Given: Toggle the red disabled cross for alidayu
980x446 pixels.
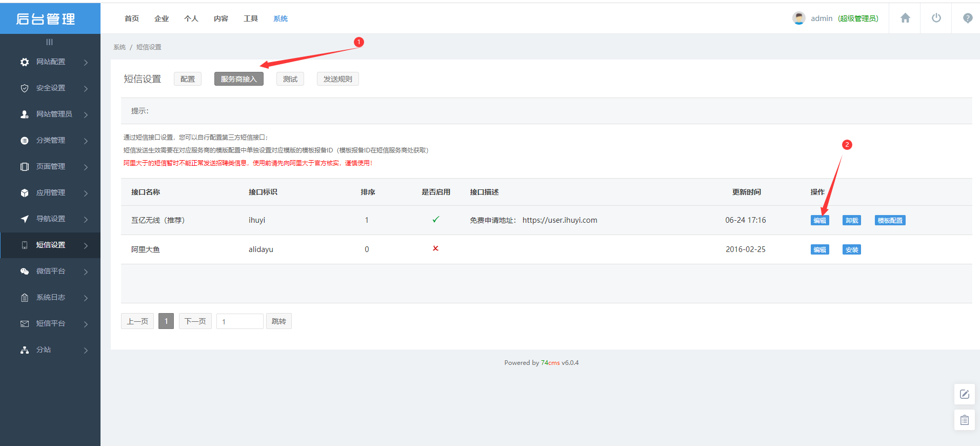Looking at the screenshot, I should 435,248.
